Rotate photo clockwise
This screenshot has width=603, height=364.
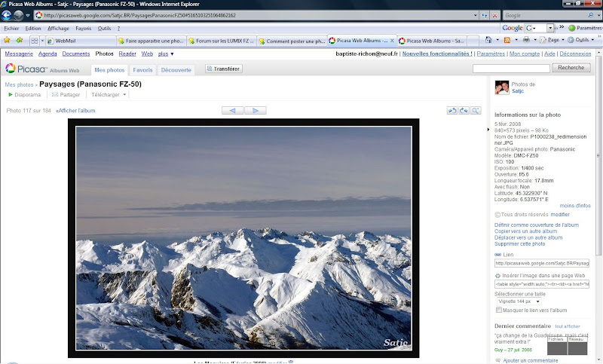[x=464, y=111]
